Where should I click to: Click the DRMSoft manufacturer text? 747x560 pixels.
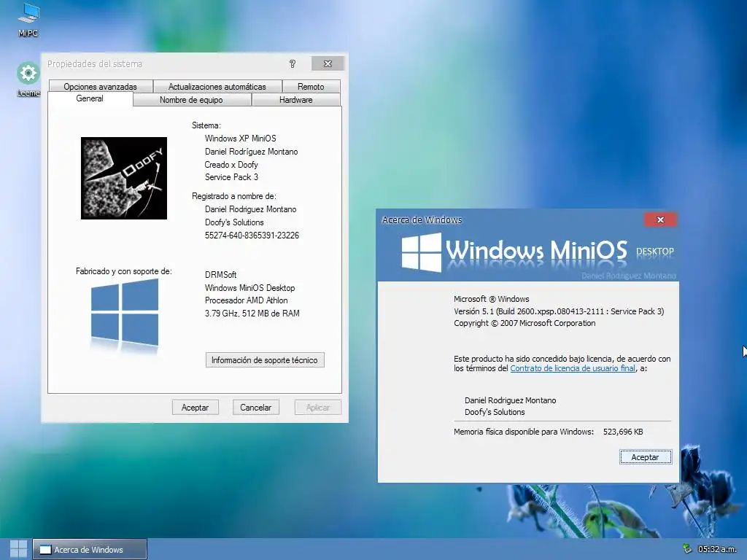coord(220,275)
